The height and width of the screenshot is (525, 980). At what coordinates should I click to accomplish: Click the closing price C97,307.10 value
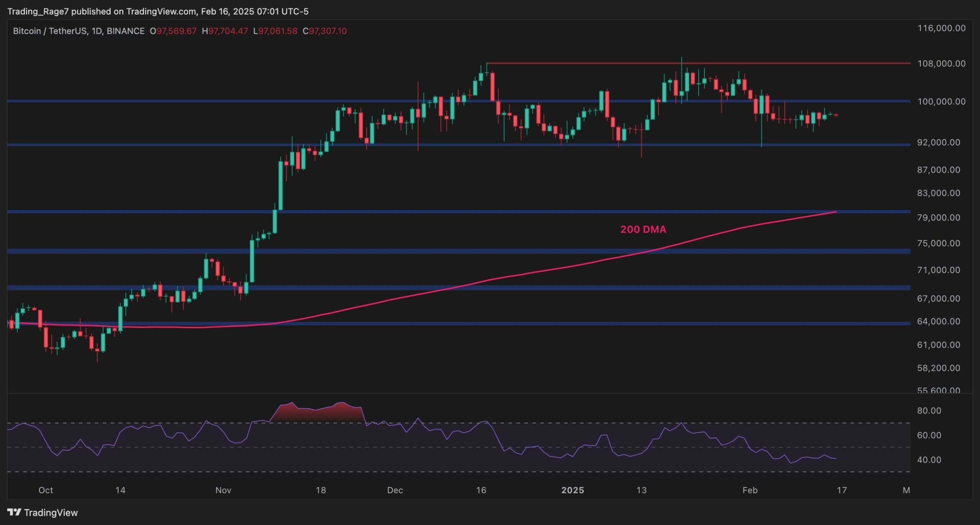(x=325, y=31)
